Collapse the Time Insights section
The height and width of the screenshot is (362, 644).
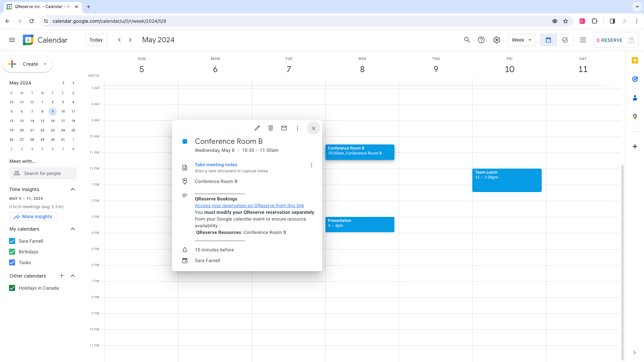click(73, 189)
